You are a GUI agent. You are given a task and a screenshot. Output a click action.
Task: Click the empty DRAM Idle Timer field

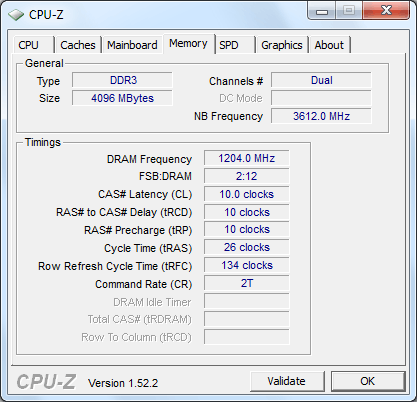coord(247,302)
